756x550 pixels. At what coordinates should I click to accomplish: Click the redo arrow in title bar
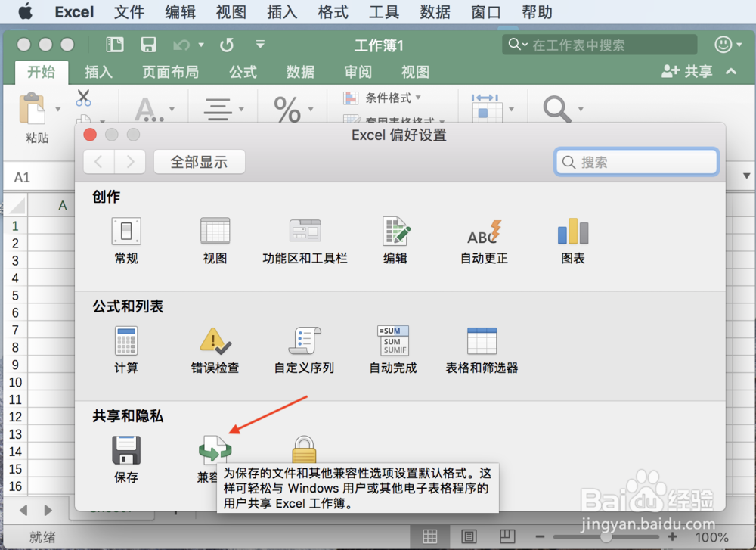[227, 45]
